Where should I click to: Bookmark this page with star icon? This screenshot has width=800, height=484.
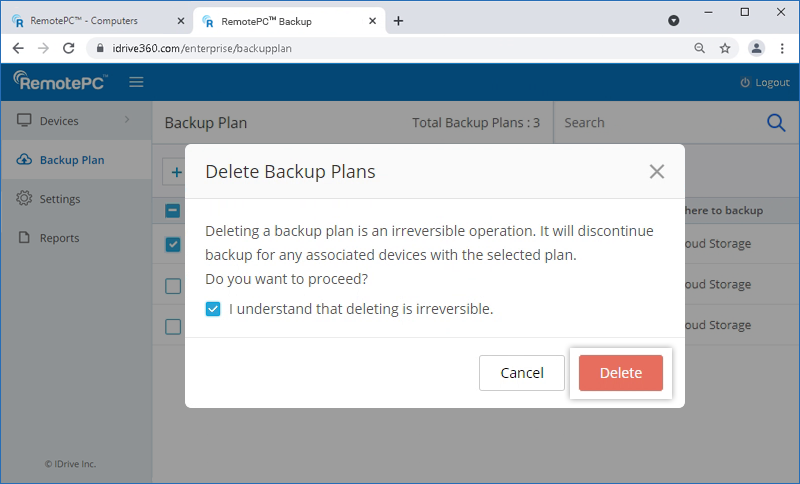pyautogui.click(x=725, y=48)
